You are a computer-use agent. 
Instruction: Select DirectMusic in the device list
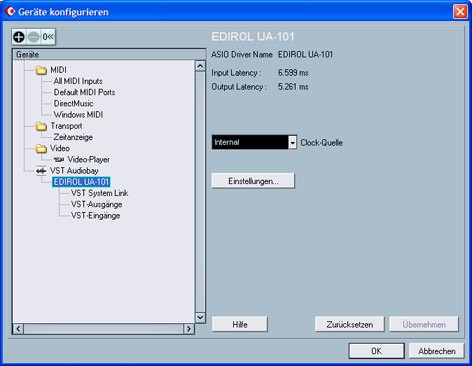[73, 103]
